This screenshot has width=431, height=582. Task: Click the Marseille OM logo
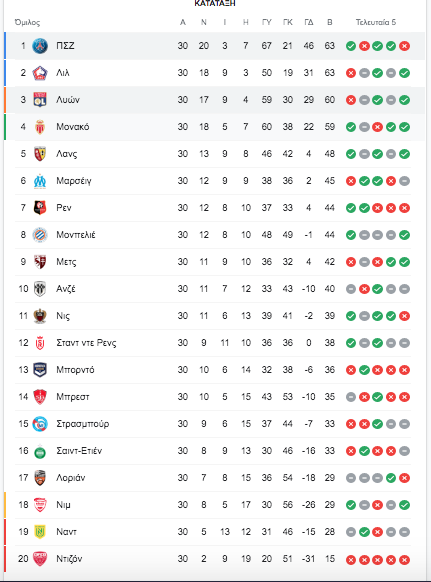tap(40, 181)
